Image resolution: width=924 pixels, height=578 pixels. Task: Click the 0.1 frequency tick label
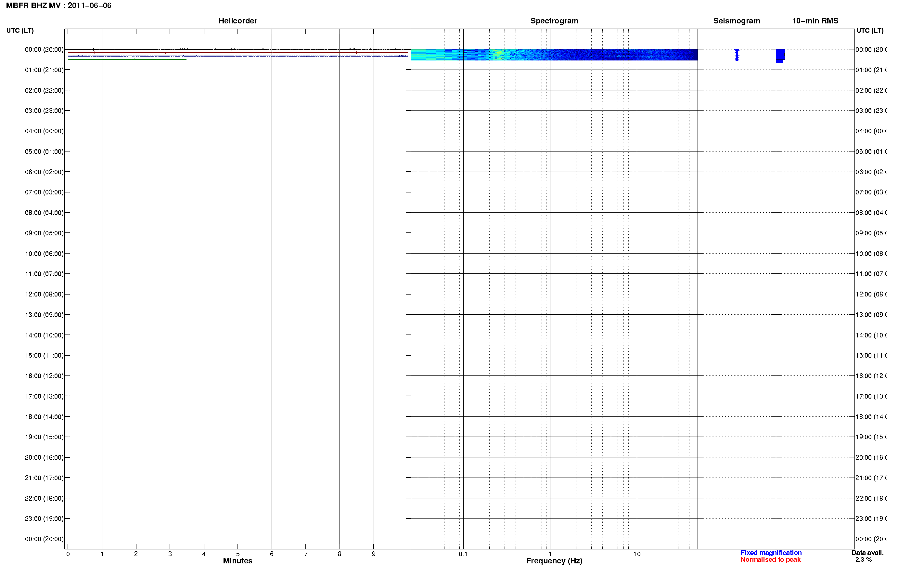pos(463,554)
